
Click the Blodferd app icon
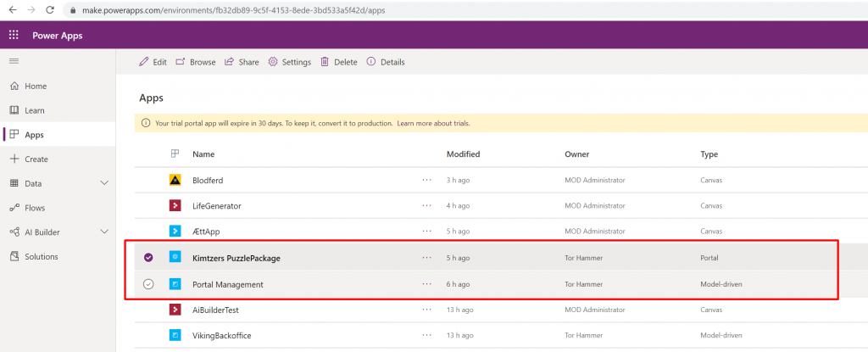175,180
